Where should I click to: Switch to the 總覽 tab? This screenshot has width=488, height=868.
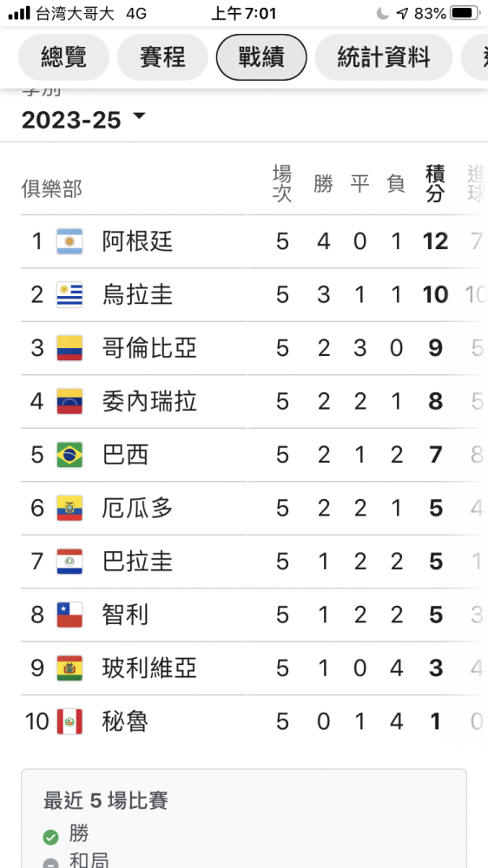(63, 57)
